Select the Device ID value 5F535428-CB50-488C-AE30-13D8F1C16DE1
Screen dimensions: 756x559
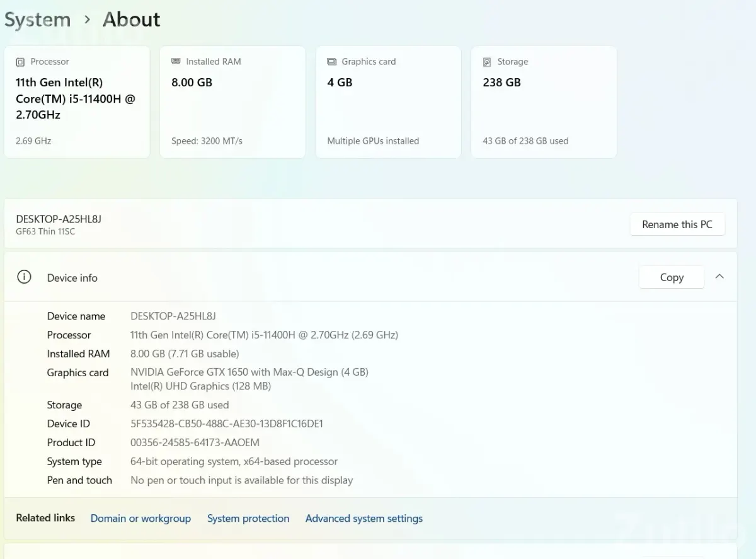(x=227, y=424)
